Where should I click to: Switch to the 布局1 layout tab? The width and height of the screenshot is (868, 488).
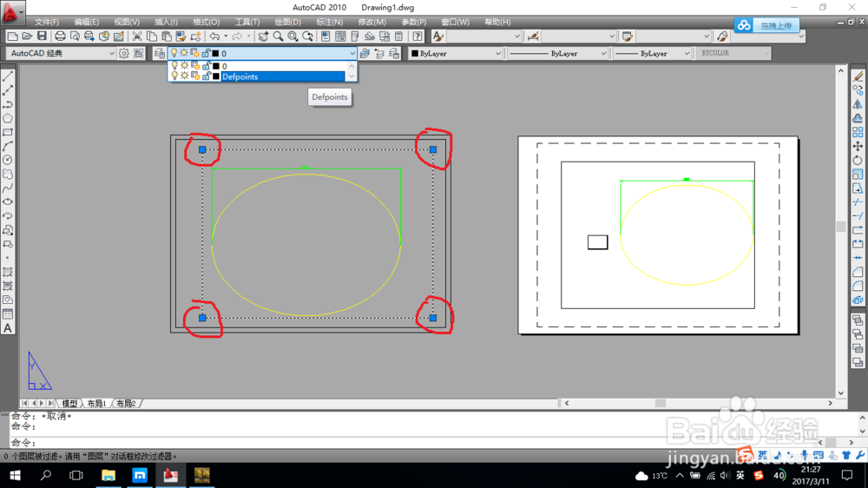point(97,403)
